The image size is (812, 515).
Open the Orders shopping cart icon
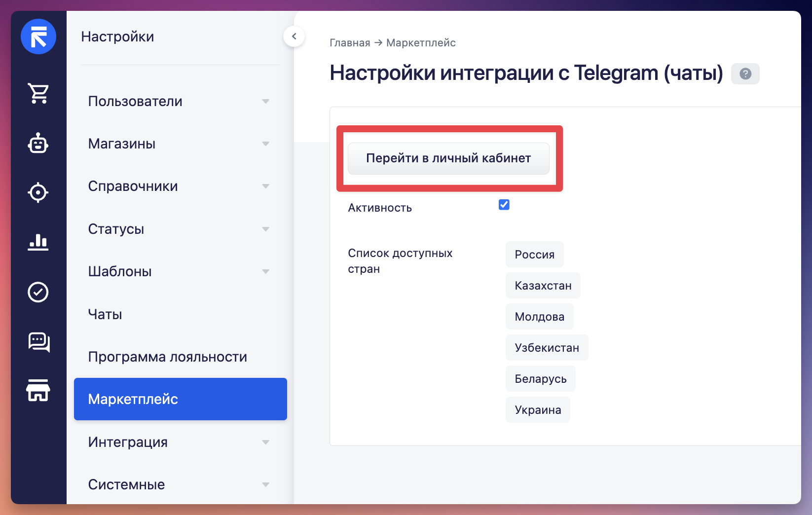(38, 93)
